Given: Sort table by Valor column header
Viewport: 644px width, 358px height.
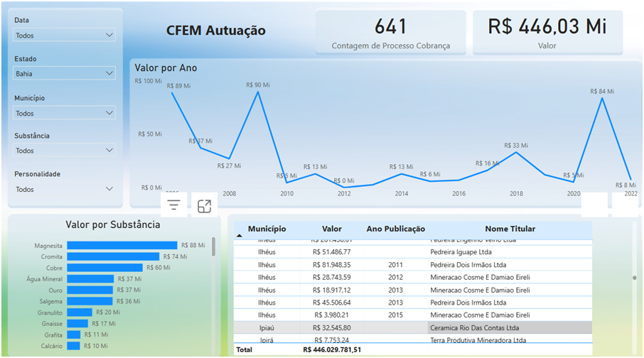Looking at the screenshot, I should pyautogui.click(x=331, y=229).
